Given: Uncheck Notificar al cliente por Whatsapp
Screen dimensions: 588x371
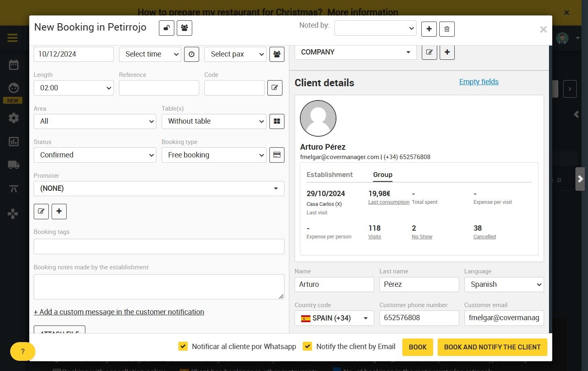Looking at the screenshot, I should 183,346.
